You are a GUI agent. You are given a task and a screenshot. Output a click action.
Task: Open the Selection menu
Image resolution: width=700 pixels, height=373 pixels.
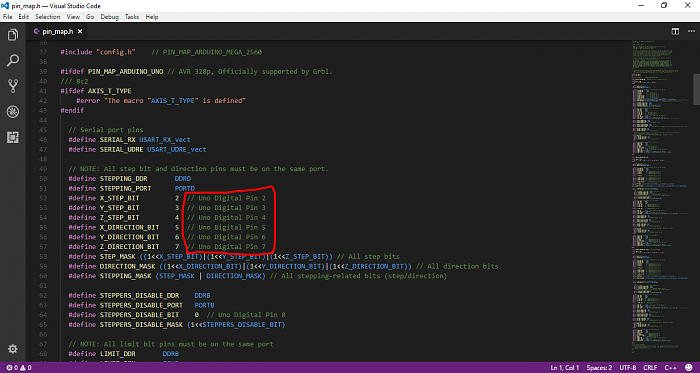(x=47, y=17)
